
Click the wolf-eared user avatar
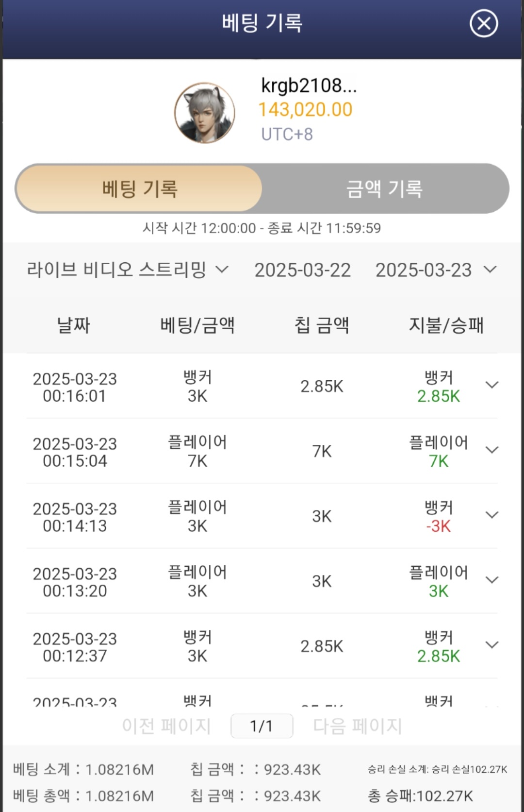pos(205,113)
